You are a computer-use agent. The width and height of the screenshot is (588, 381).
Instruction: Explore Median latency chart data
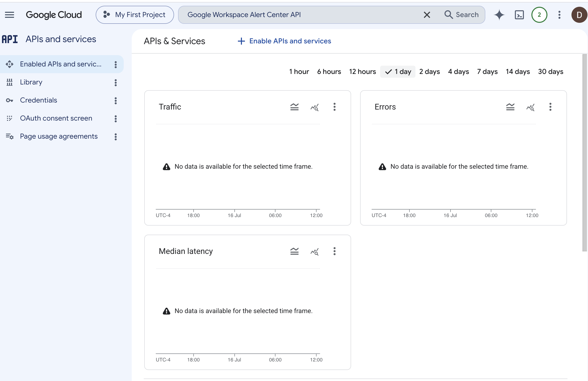tap(315, 252)
